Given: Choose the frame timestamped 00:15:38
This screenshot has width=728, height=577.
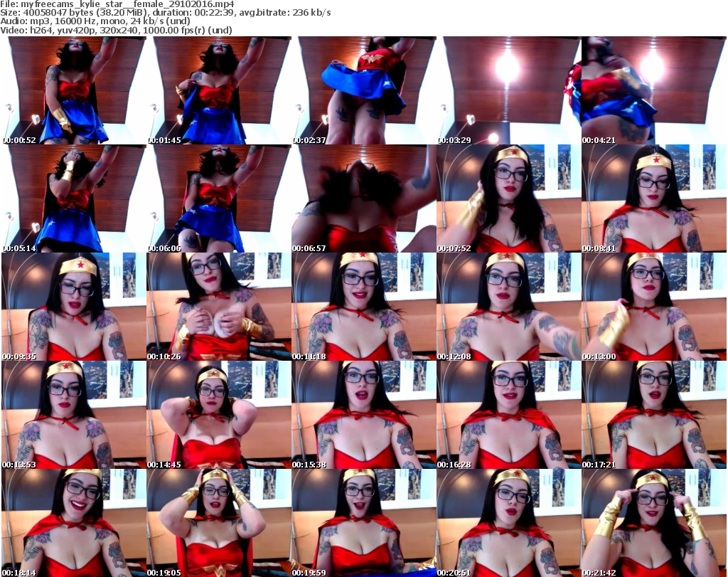Looking at the screenshot, I should point(364,415).
